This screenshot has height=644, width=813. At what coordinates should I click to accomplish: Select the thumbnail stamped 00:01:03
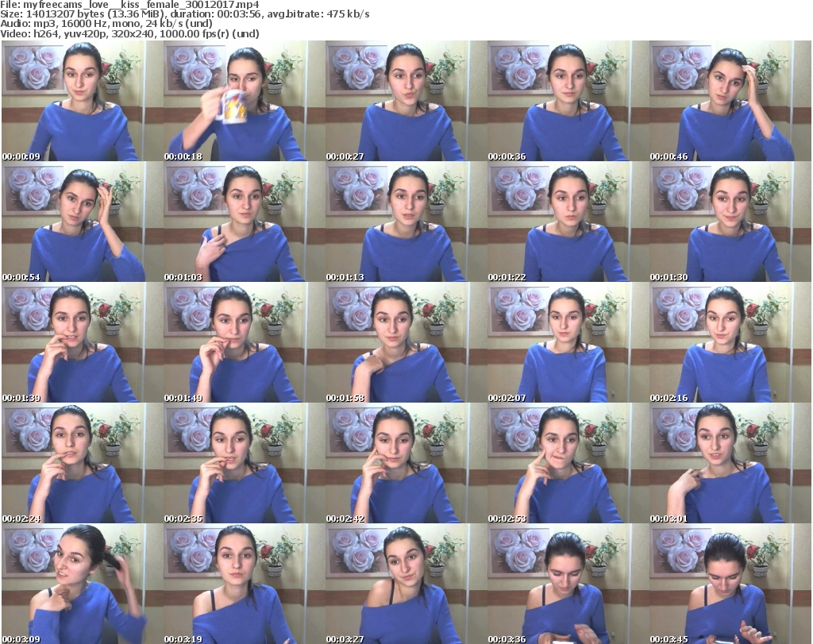[245, 222]
